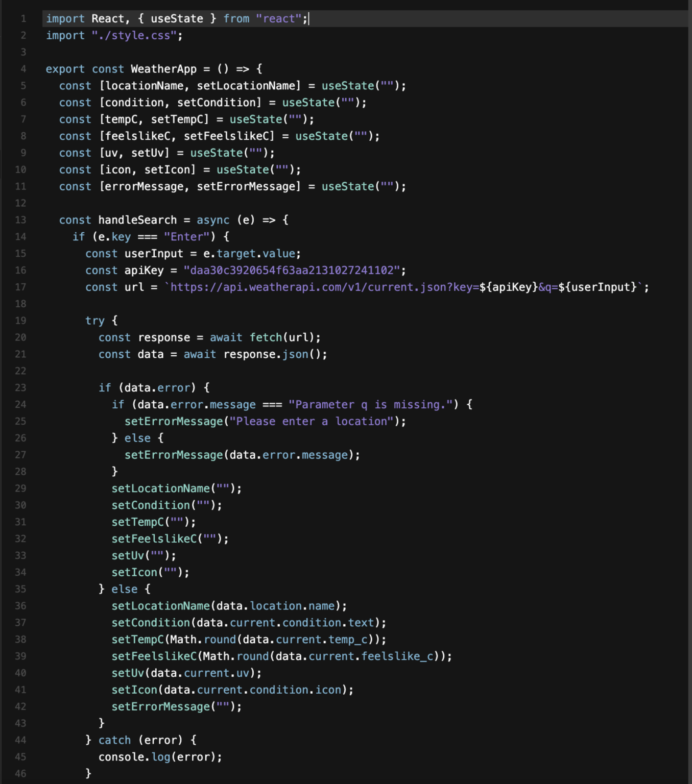This screenshot has width=692, height=784.
Task: Click the async keyword on line 13
Action: pos(212,219)
